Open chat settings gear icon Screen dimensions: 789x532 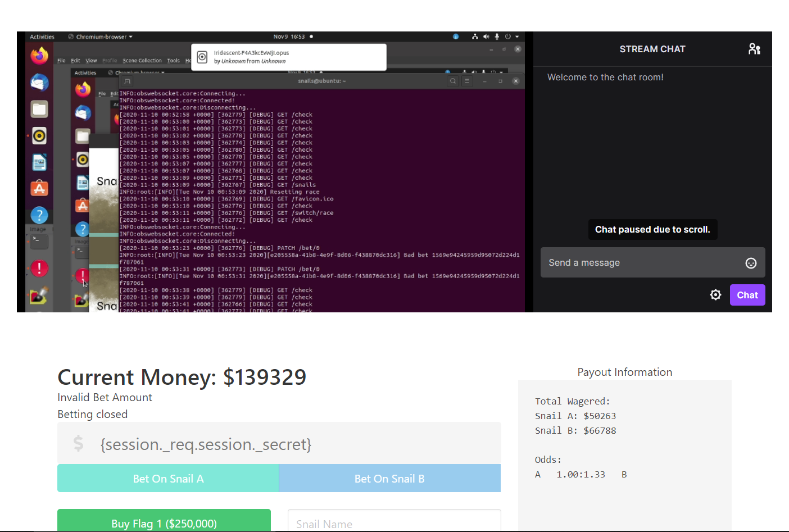point(715,295)
